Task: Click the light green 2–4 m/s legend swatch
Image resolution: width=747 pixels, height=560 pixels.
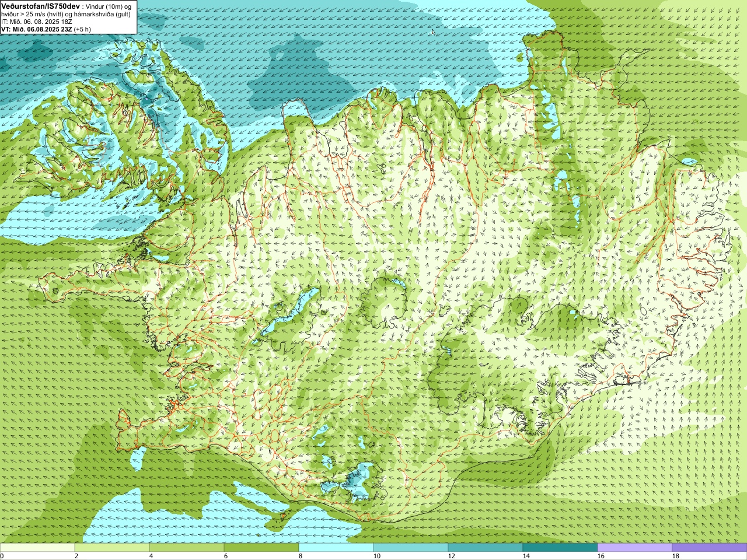Action: (x=112, y=548)
